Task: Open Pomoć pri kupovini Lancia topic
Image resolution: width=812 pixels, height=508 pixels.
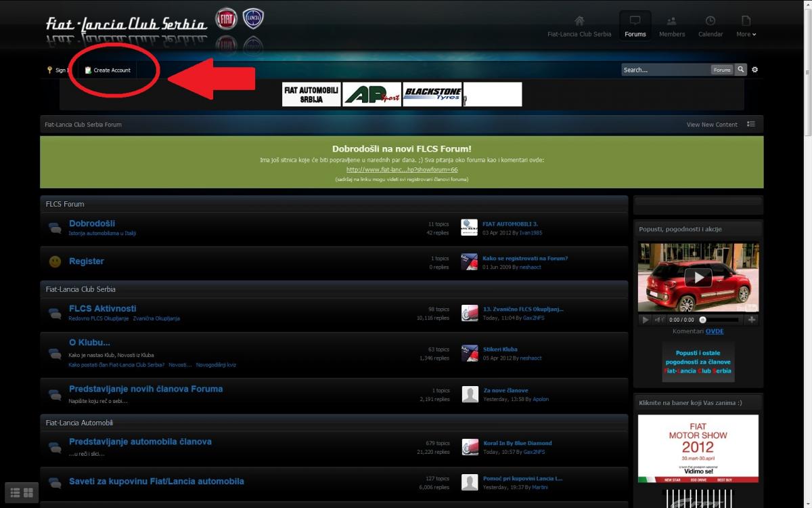Action: [x=522, y=478]
